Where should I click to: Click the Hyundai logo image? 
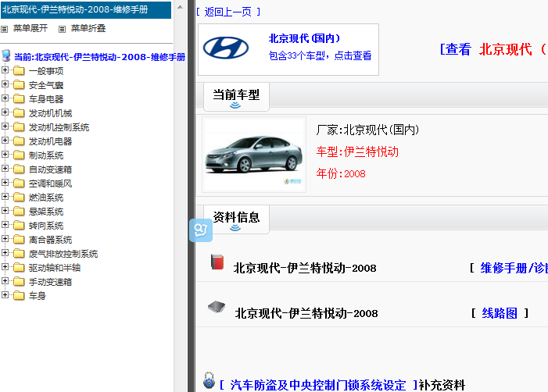[226, 48]
